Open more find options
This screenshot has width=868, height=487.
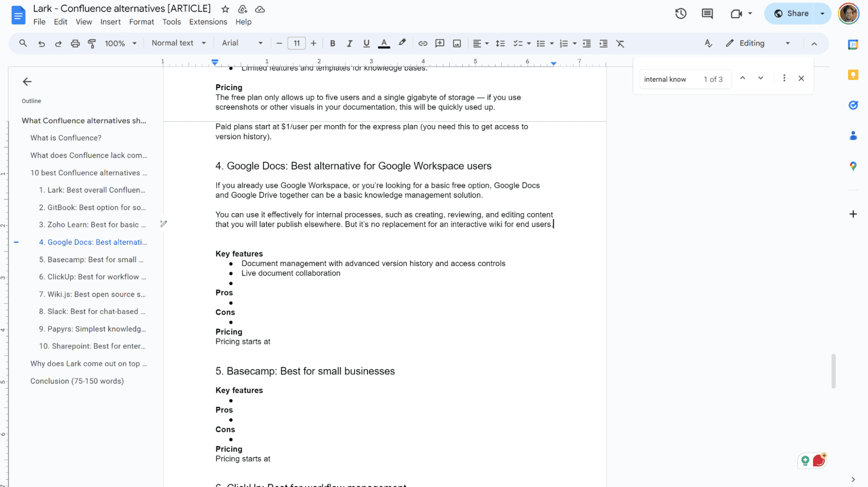(784, 78)
